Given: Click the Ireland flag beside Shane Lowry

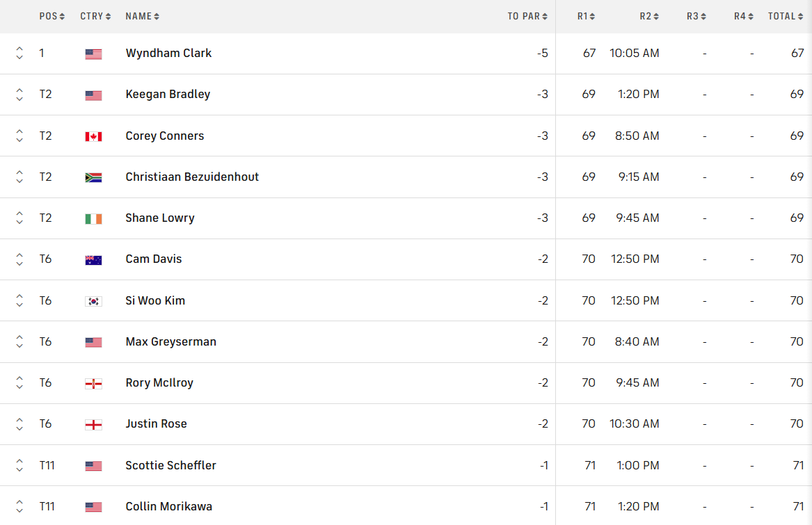Looking at the screenshot, I should (x=93, y=218).
